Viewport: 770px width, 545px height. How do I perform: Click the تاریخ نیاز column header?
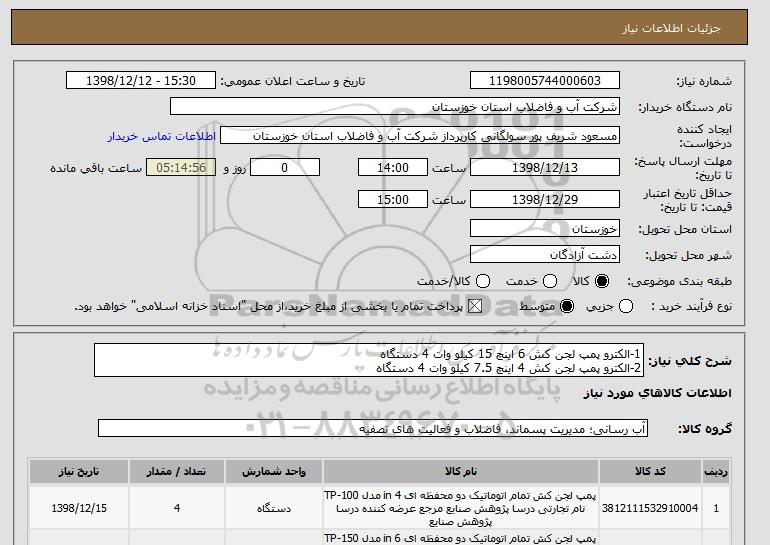79,471
